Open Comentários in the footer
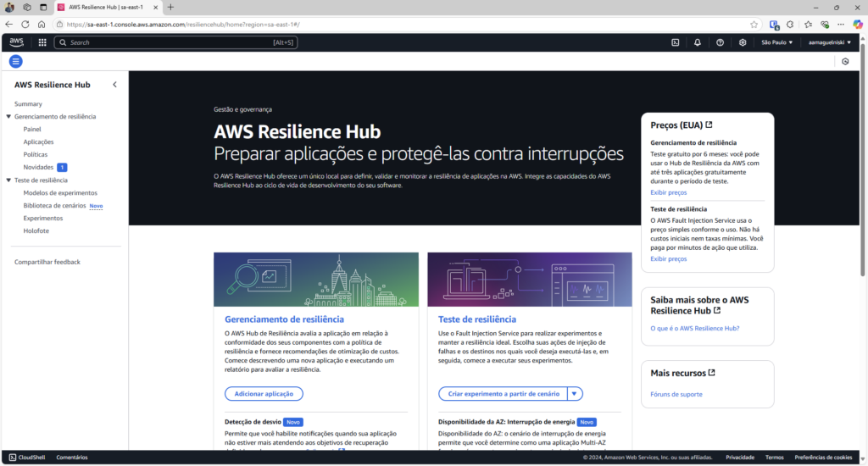The height and width of the screenshot is (466, 868). [x=72, y=458]
